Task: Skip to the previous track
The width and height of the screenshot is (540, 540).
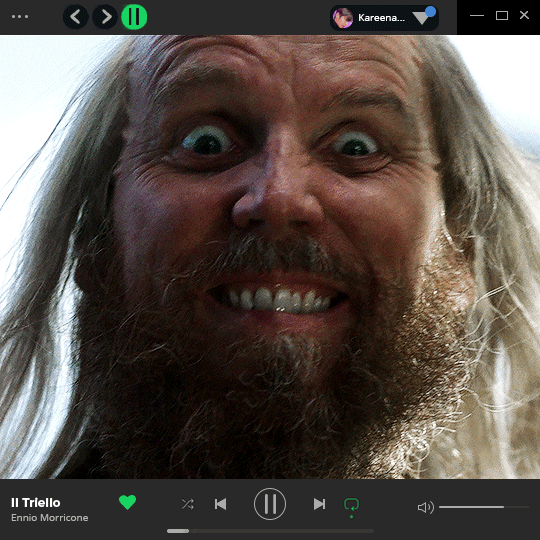Action: [x=220, y=504]
